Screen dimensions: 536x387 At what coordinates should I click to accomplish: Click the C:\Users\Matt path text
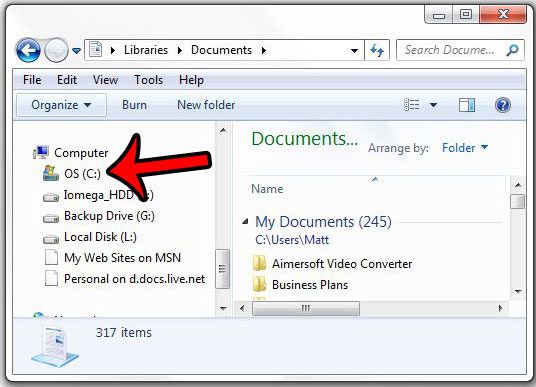(292, 240)
